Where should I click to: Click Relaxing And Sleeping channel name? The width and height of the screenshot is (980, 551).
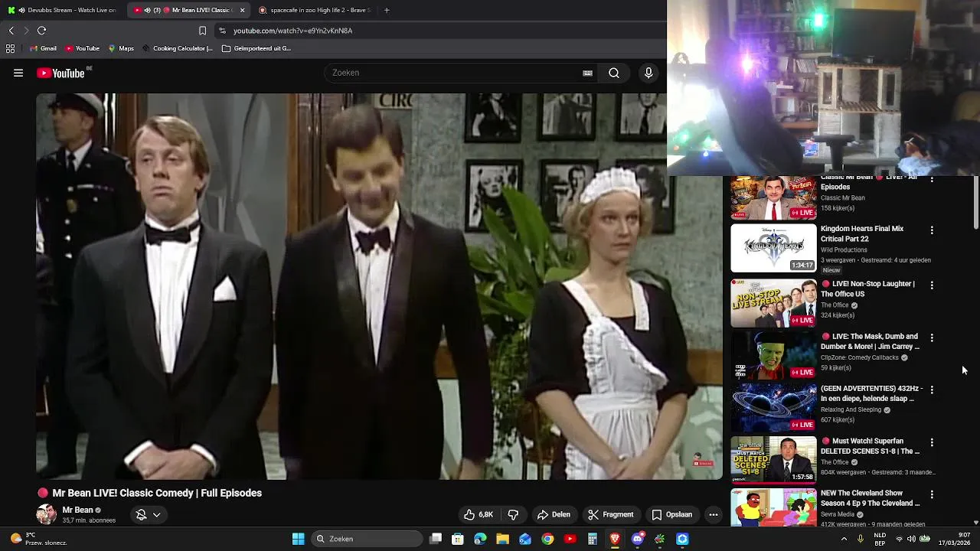(x=851, y=409)
